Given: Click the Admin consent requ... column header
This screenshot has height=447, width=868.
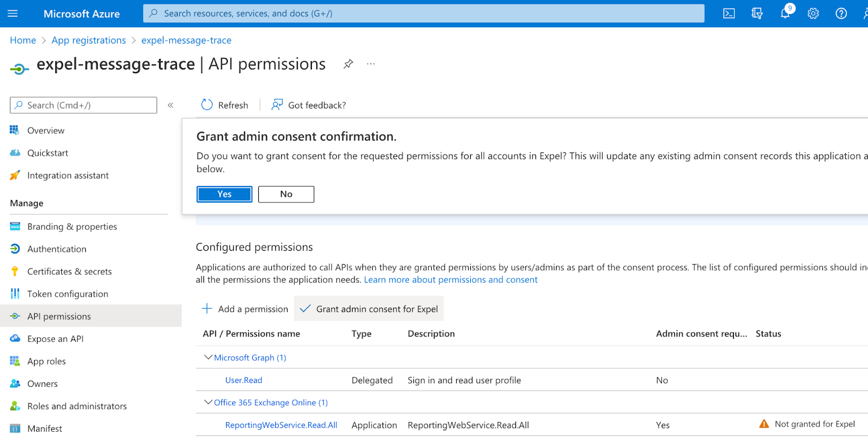Looking at the screenshot, I should (x=701, y=334).
